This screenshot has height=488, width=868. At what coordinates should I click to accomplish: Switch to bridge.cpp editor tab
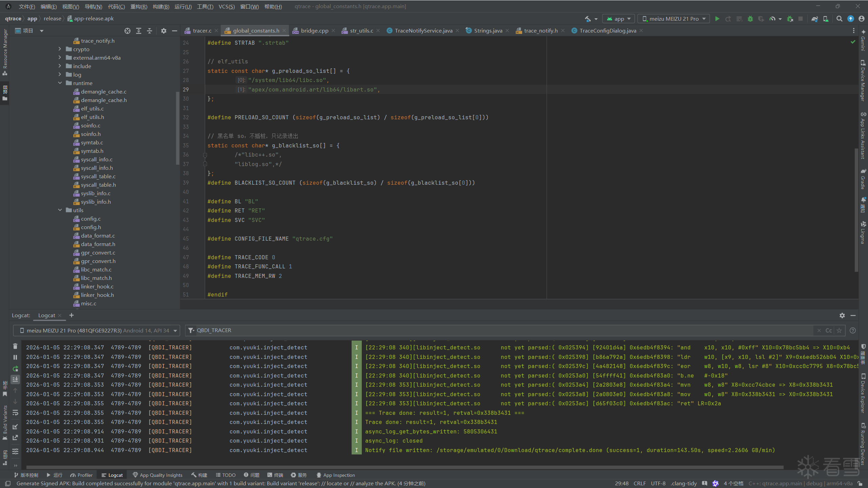[x=314, y=30]
